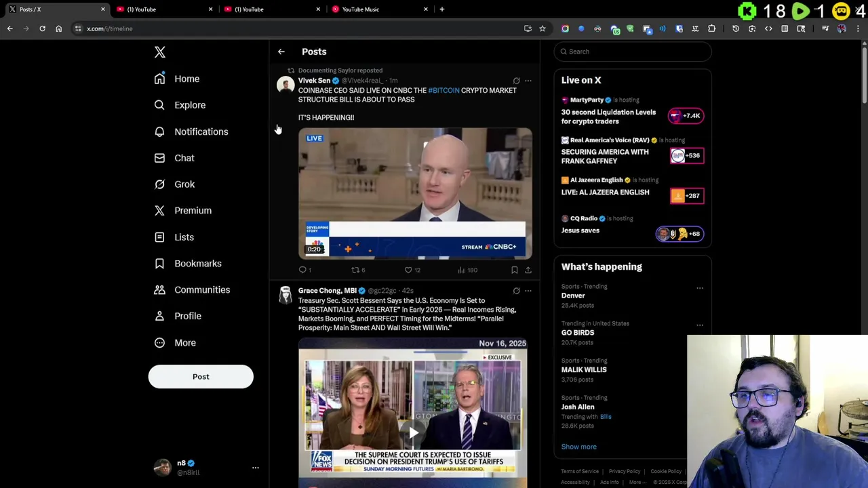The width and height of the screenshot is (868, 488).
Task: Open the Chat section
Action: coord(174,158)
